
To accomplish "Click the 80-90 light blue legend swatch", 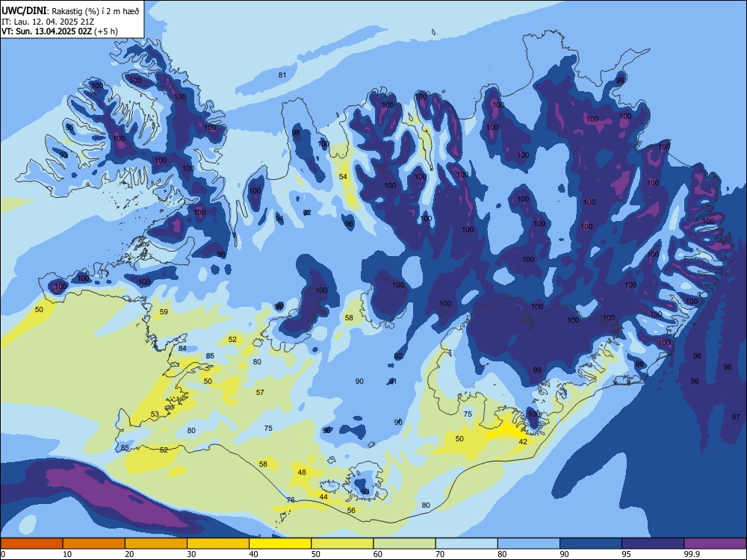I will click(x=528, y=544).
